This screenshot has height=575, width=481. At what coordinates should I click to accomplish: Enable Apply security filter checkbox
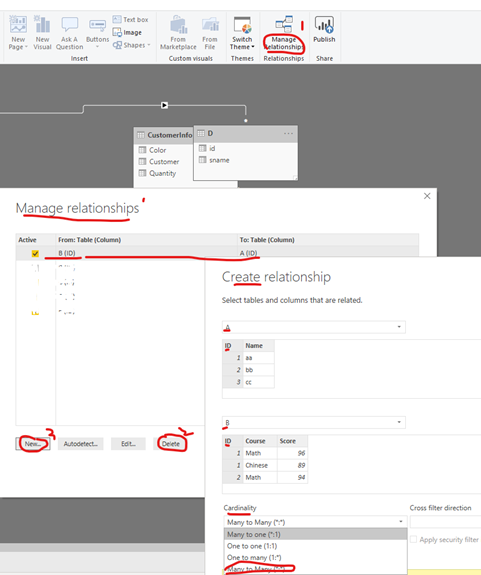(x=413, y=539)
